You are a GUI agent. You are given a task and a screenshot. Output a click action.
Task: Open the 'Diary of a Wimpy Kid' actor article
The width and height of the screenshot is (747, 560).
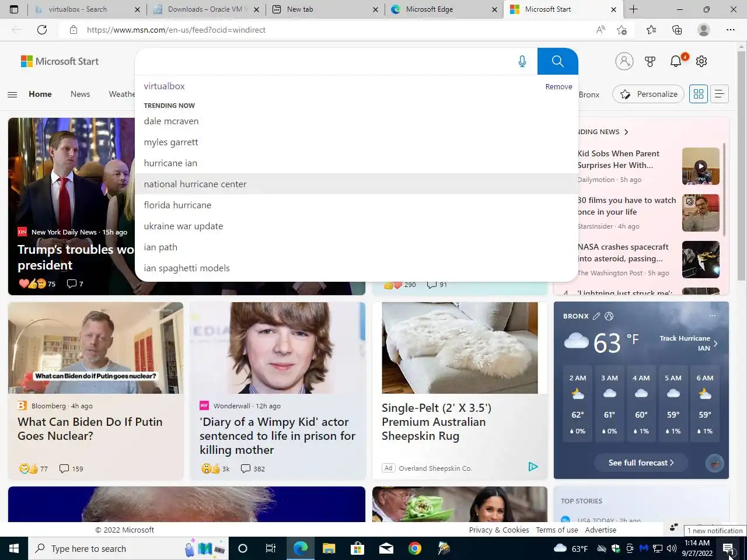pyautogui.click(x=277, y=436)
